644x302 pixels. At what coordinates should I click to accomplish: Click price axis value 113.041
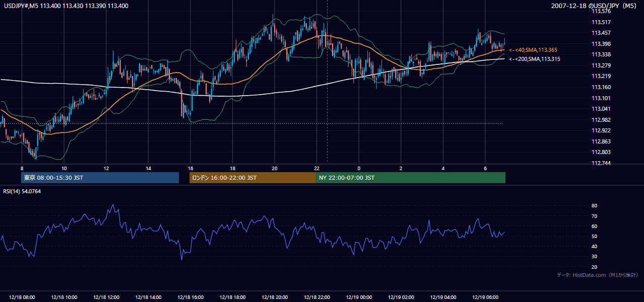[x=601, y=109]
